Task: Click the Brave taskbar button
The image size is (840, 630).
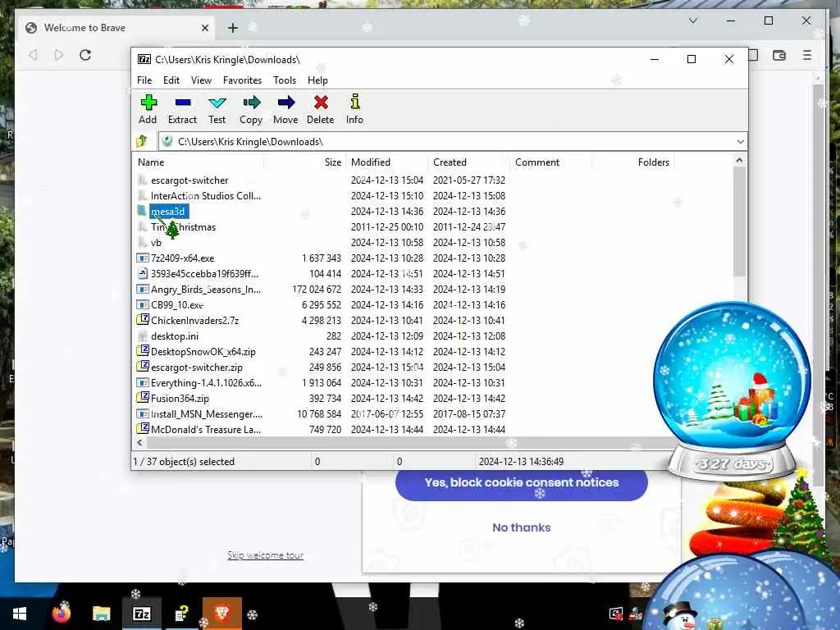Action: (x=221, y=614)
